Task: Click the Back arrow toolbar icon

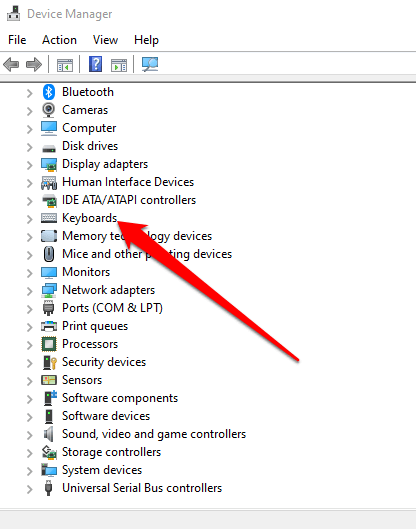Action: tap(11, 64)
